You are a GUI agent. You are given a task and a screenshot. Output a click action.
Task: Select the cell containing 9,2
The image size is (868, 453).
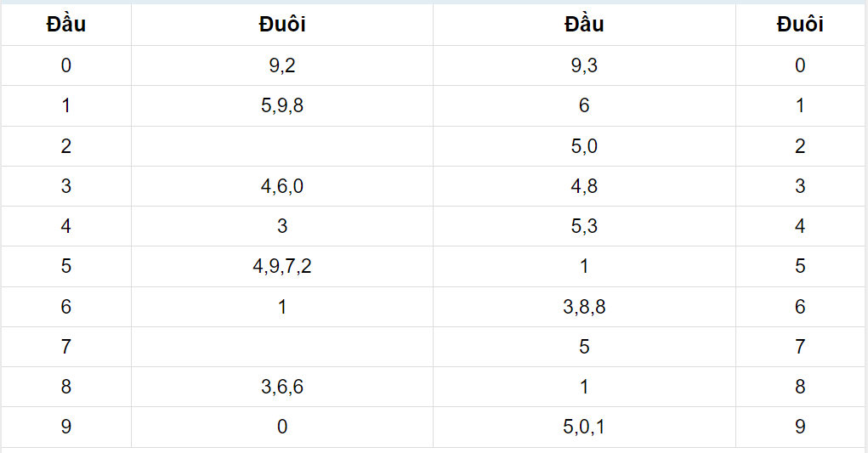pos(281,65)
